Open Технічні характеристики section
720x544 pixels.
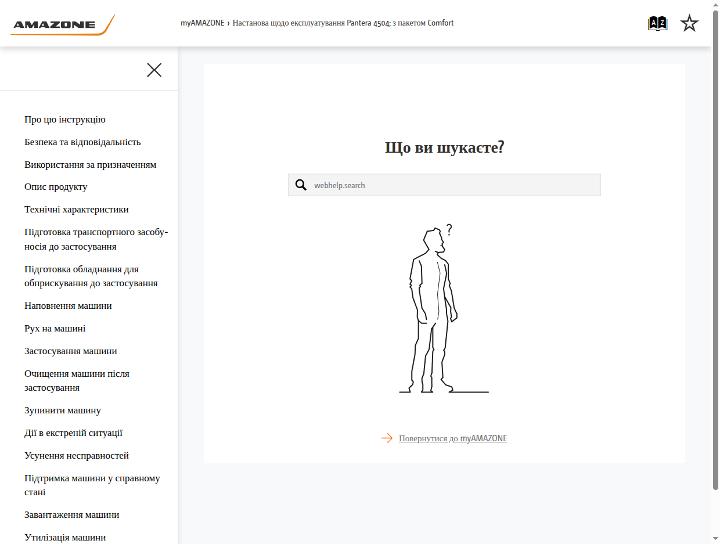click(76, 209)
